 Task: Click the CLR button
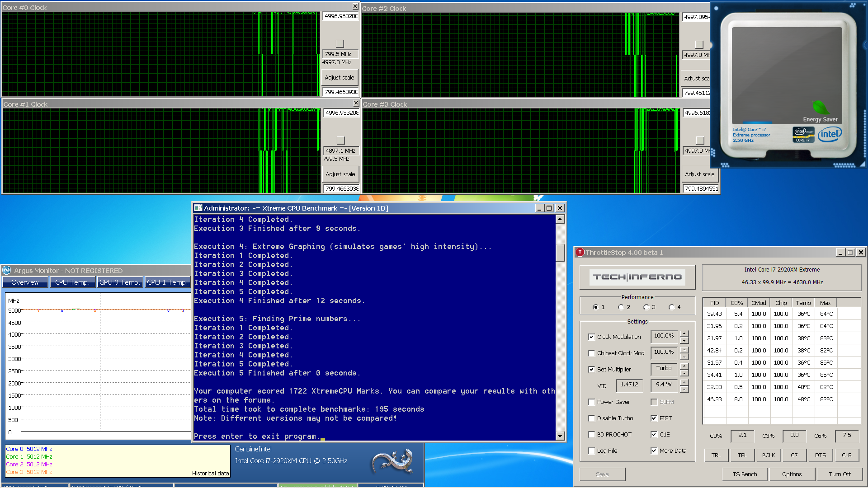847,455
